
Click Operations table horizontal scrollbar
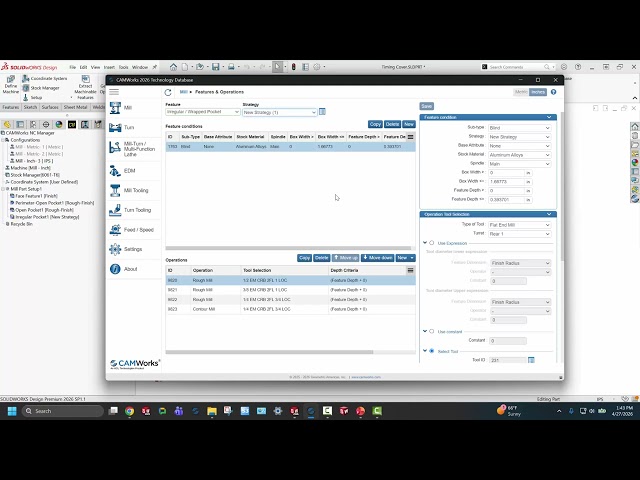(269, 352)
